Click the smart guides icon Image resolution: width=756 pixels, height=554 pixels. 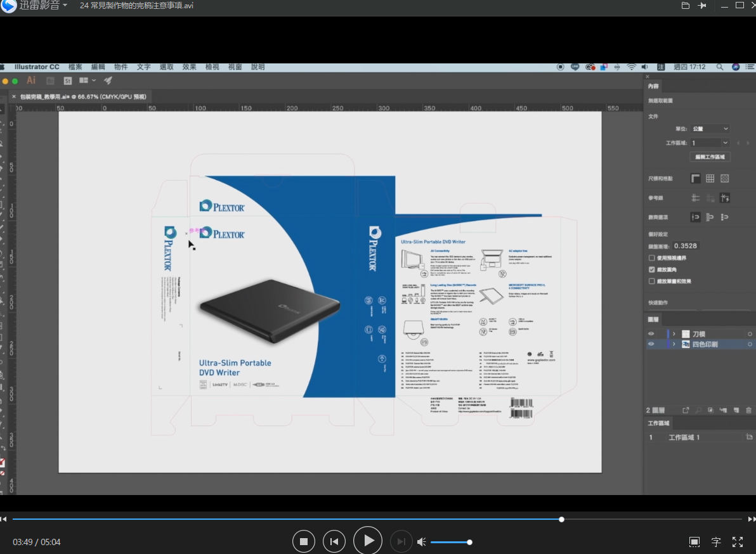pyautogui.click(x=725, y=198)
